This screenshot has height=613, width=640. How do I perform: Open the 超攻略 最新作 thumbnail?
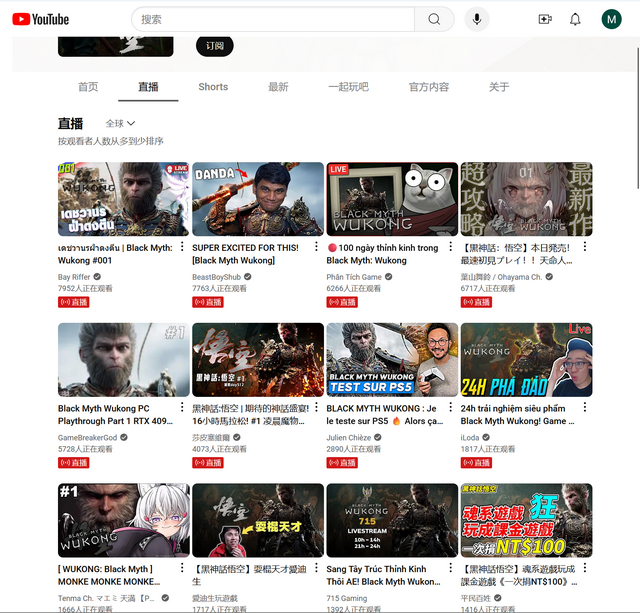tap(527, 199)
